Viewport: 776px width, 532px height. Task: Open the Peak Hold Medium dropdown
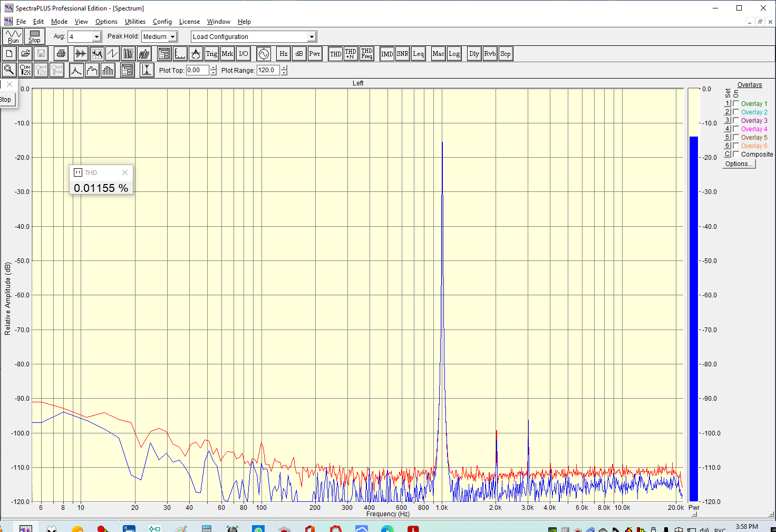pyautogui.click(x=172, y=36)
